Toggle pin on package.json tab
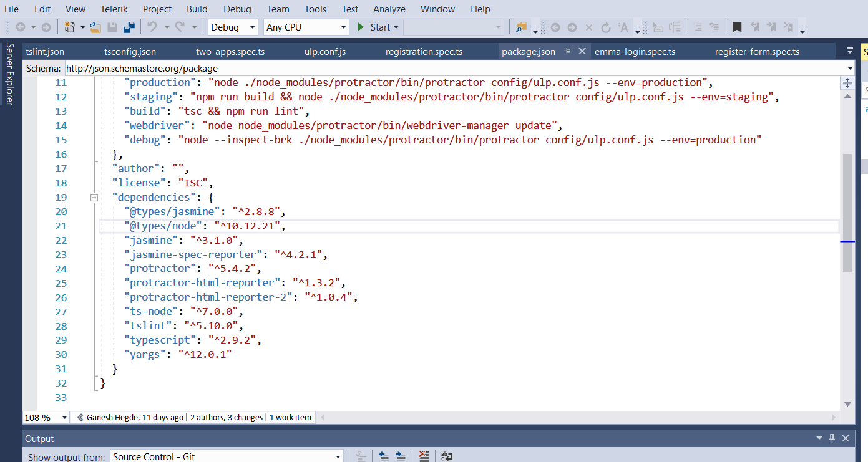This screenshot has height=462, width=868. [x=568, y=51]
